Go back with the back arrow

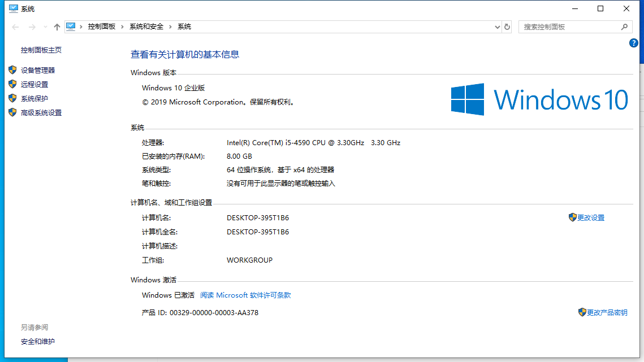[x=16, y=27]
